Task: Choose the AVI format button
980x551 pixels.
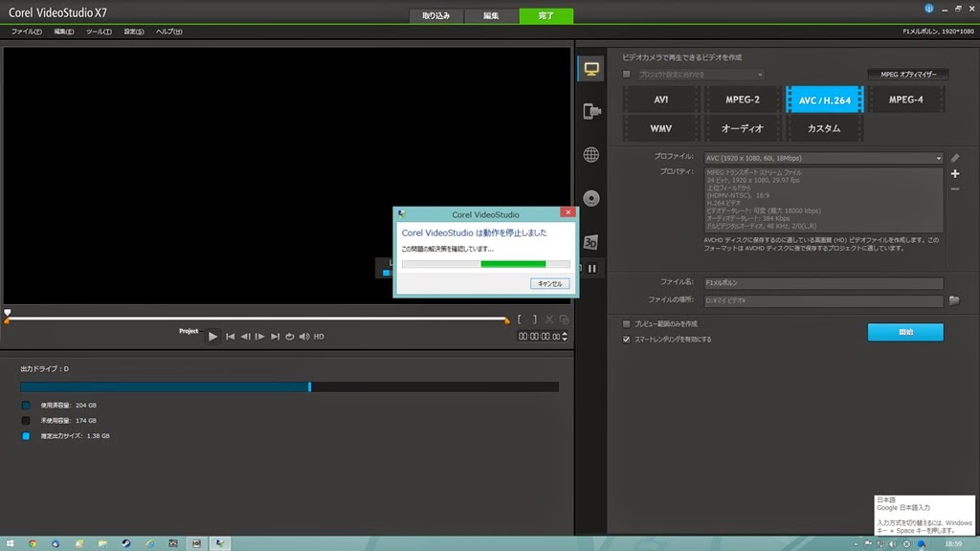Action: 660,99
